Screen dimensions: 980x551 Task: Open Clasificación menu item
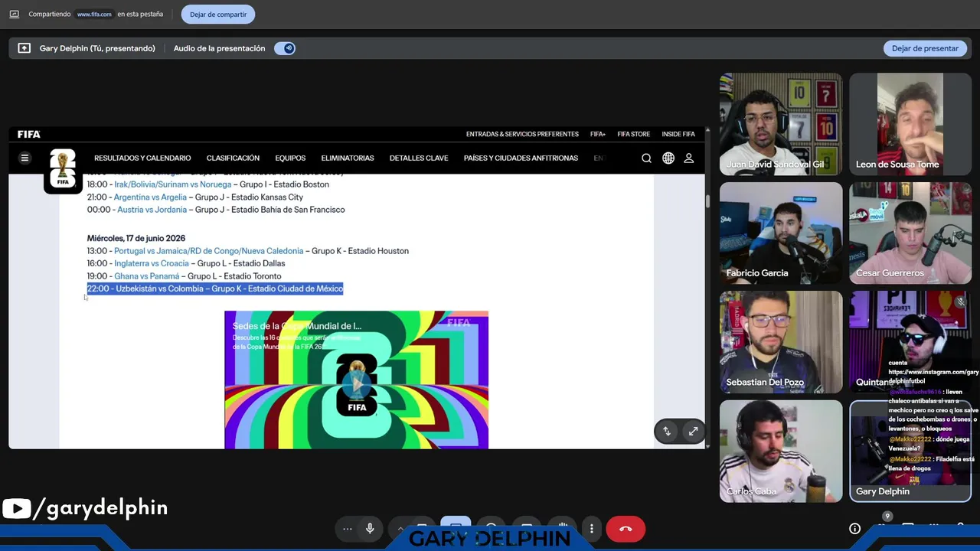[233, 158]
